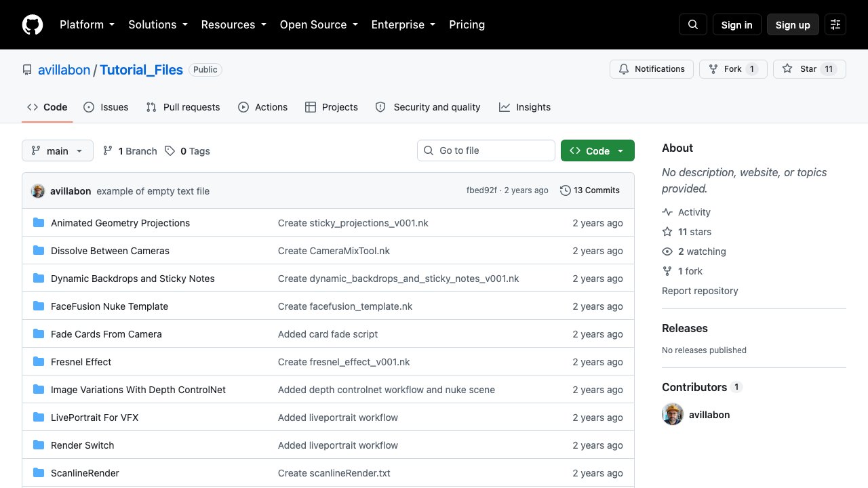Open commit 'Create CameraMixTool.nk'
868x488 pixels.
click(x=334, y=251)
